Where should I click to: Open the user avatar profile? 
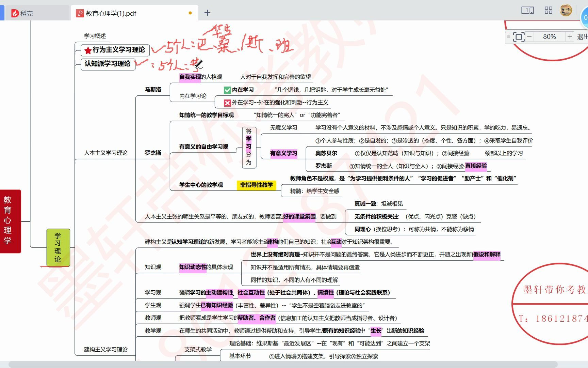click(x=566, y=10)
